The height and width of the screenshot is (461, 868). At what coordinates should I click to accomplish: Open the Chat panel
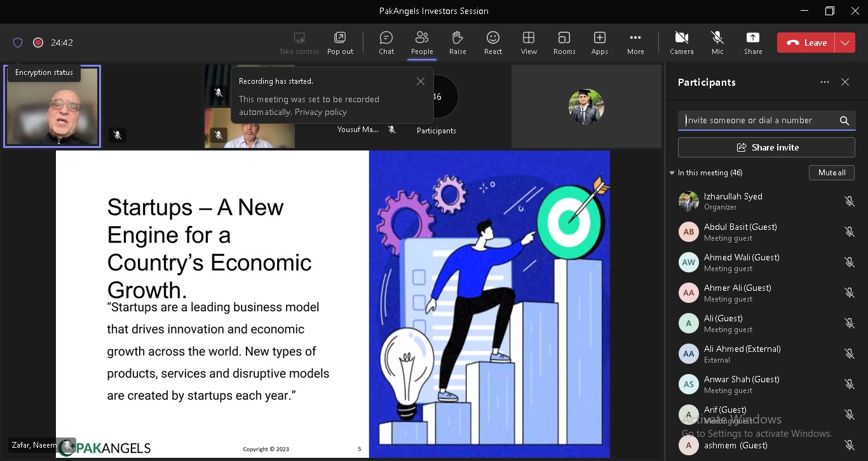click(x=386, y=43)
